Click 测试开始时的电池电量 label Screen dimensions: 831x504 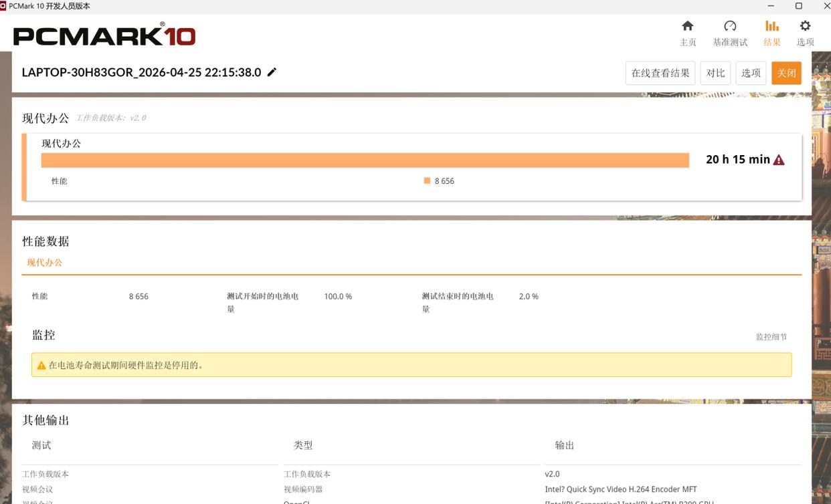(x=263, y=303)
